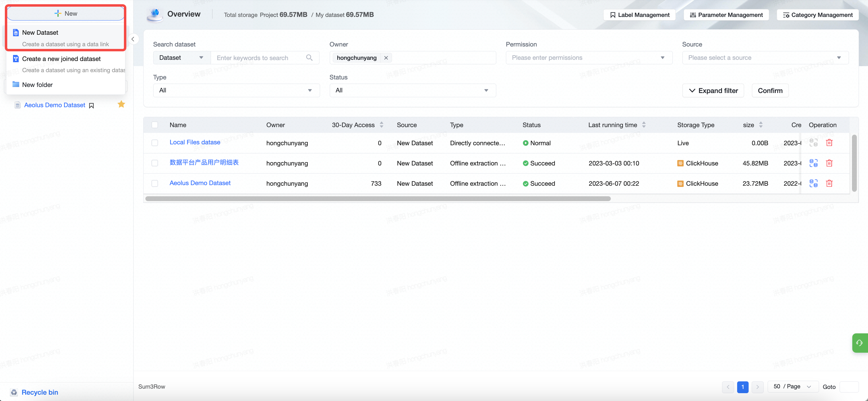Click lineage icon for 数据平台产品用户明细表 row
This screenshot has height=401, width=868.
[813, 163]
